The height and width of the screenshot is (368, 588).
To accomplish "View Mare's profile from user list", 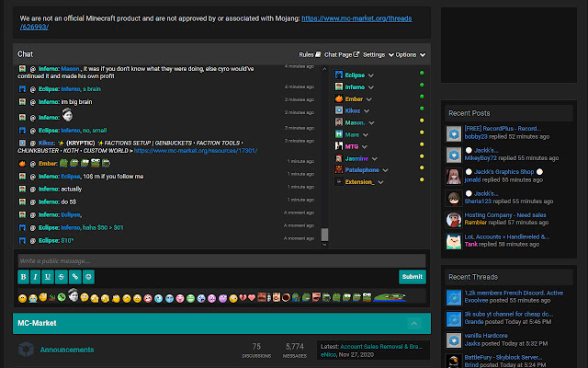I will (x=352, y=135).
